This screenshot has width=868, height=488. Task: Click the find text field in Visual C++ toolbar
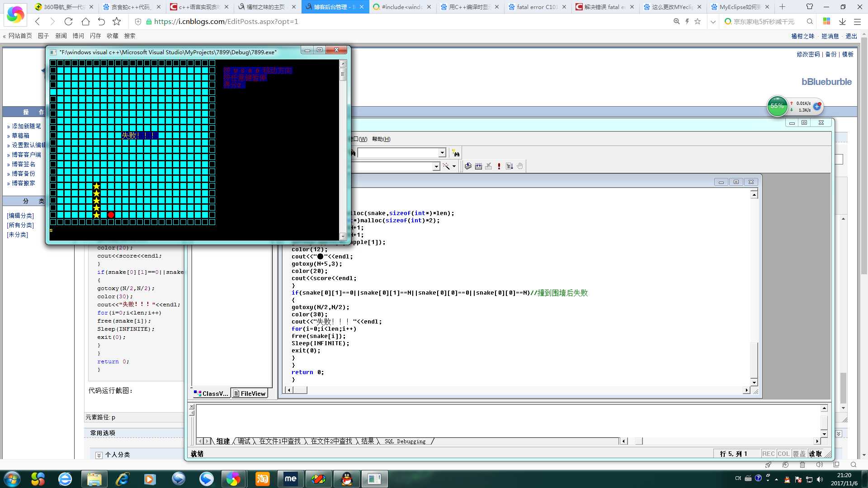(x=398, y=153)
